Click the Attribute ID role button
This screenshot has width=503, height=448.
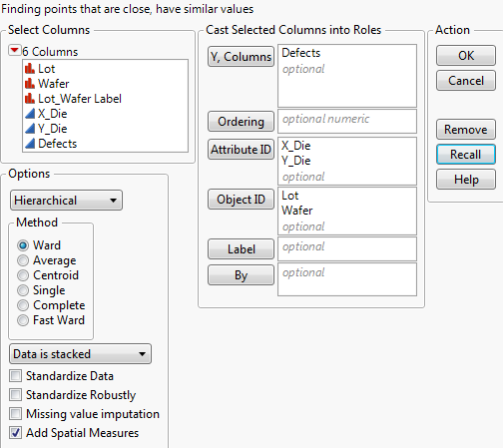click(x=241, y=150)
